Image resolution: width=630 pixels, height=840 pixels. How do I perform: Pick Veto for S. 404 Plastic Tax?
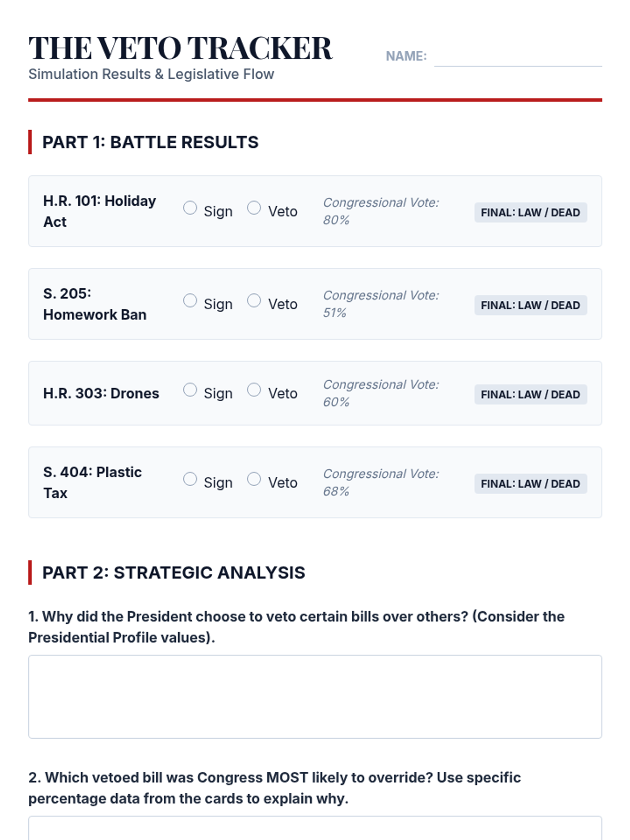(x=254, y=479)
